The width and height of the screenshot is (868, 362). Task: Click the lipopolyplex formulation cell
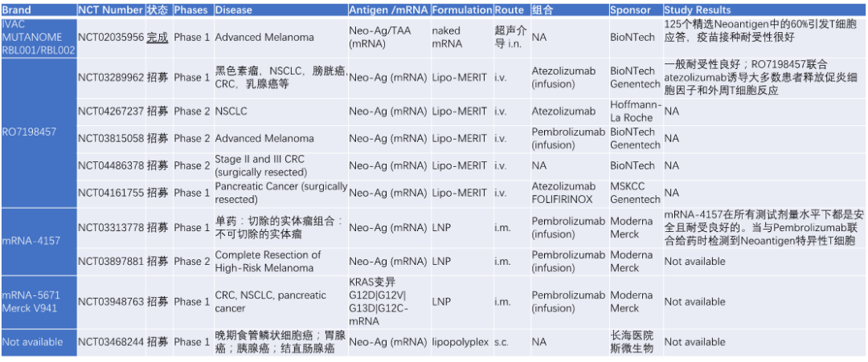point(461,342)
